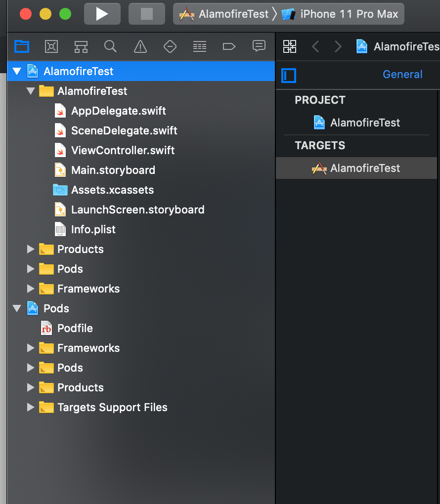Open the related items grid menu icon
The height and width of the screenshot is (504, 440).
(290, 46)
